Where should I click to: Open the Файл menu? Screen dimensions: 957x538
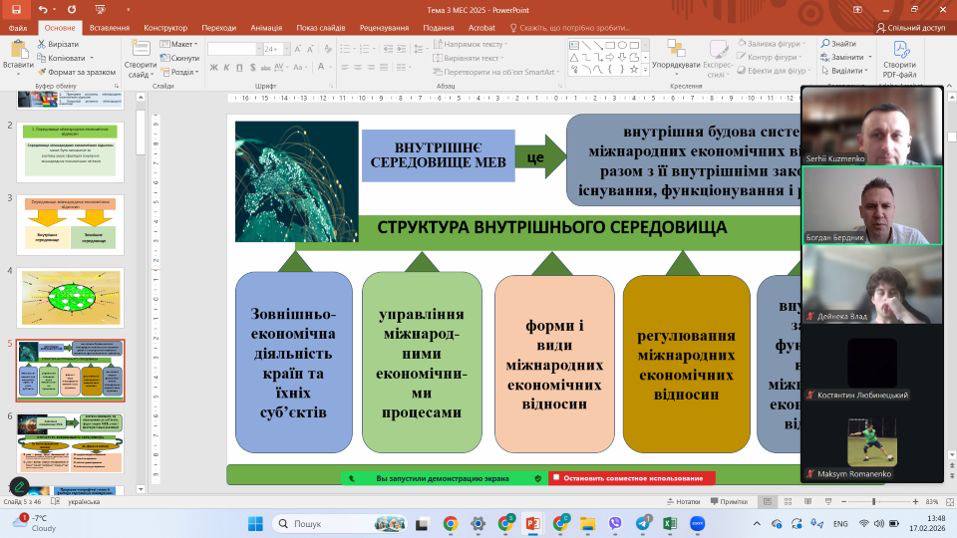pos(18,27)
